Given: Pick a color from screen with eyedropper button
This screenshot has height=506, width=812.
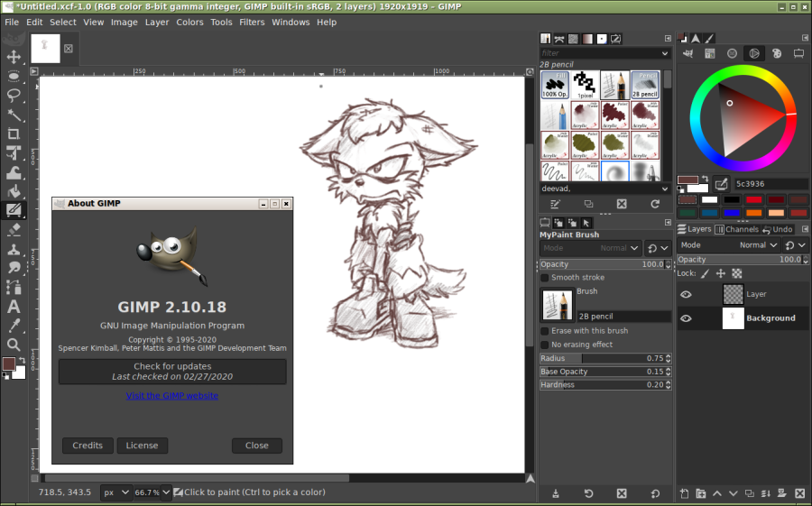Looking at the screenshot, I should click(721, 183).
